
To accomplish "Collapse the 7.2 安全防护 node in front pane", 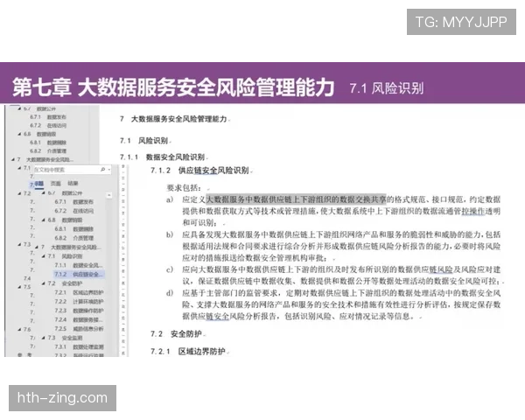I will [43, 283].
